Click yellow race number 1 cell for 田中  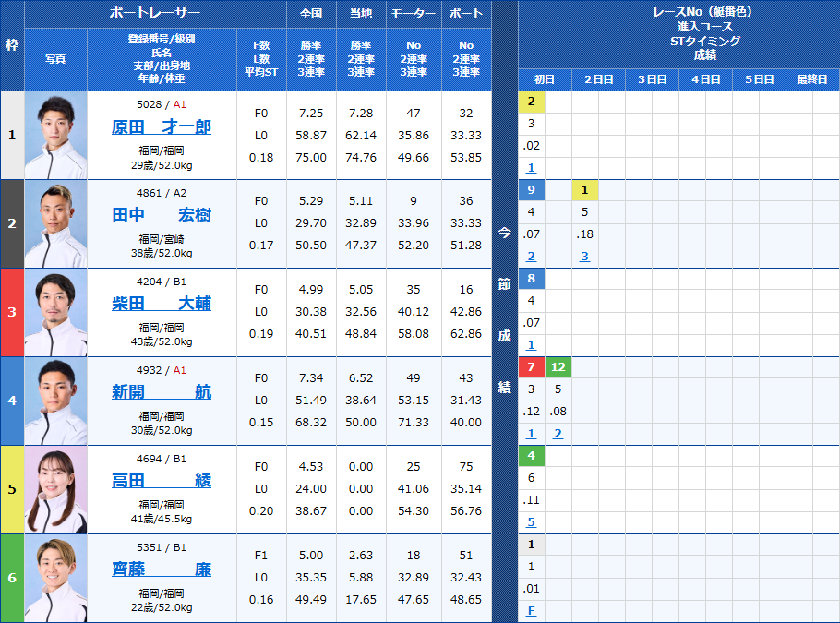(585, 190)
